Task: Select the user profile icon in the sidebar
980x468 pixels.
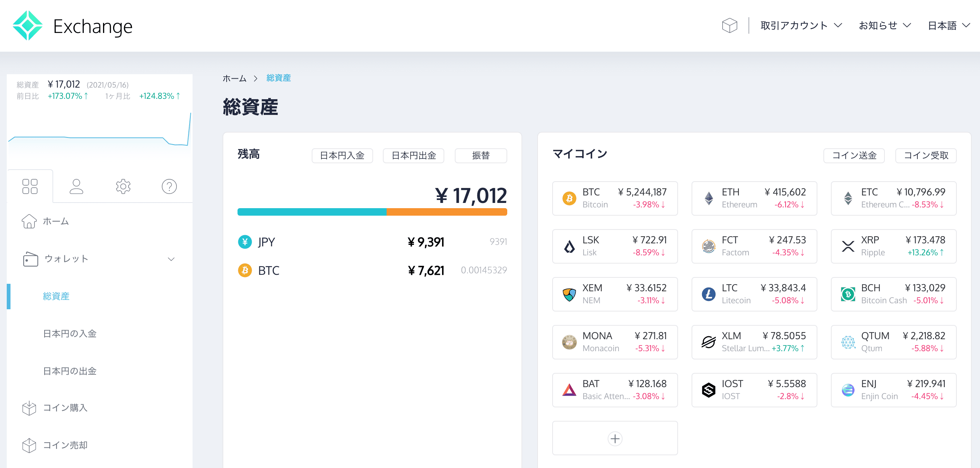Action: 76,186
